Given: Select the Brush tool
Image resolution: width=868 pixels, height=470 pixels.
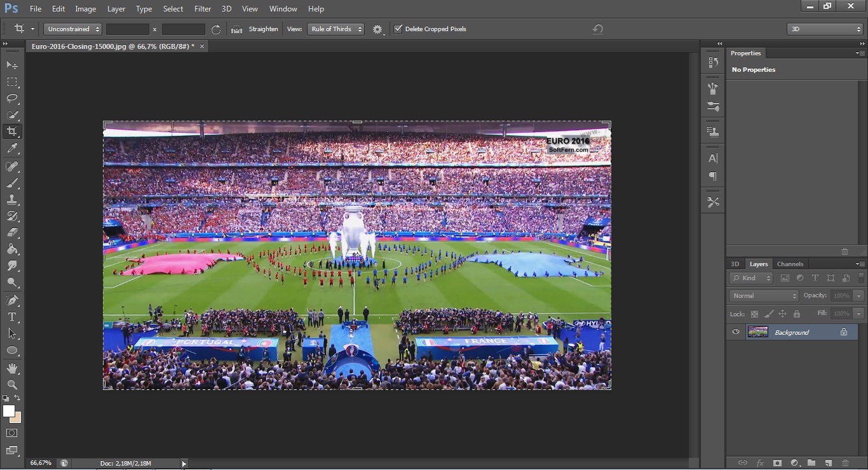Looking at the screenshot, I should tap(12, 183).
